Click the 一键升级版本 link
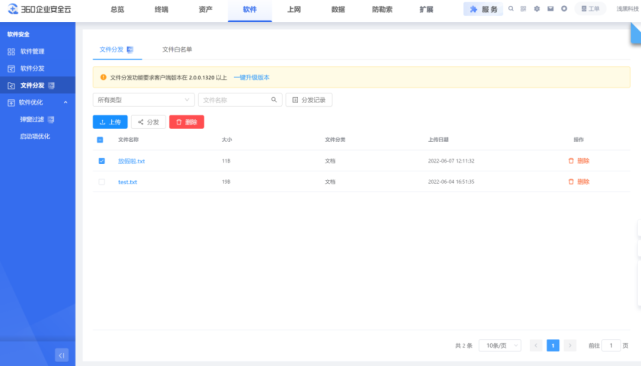 click(251, 77)
